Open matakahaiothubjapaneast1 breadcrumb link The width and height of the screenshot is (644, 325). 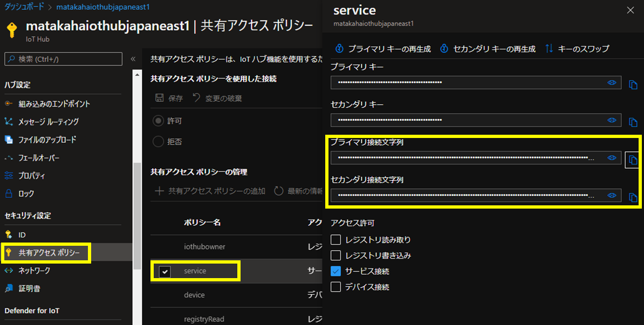(103, 7)
